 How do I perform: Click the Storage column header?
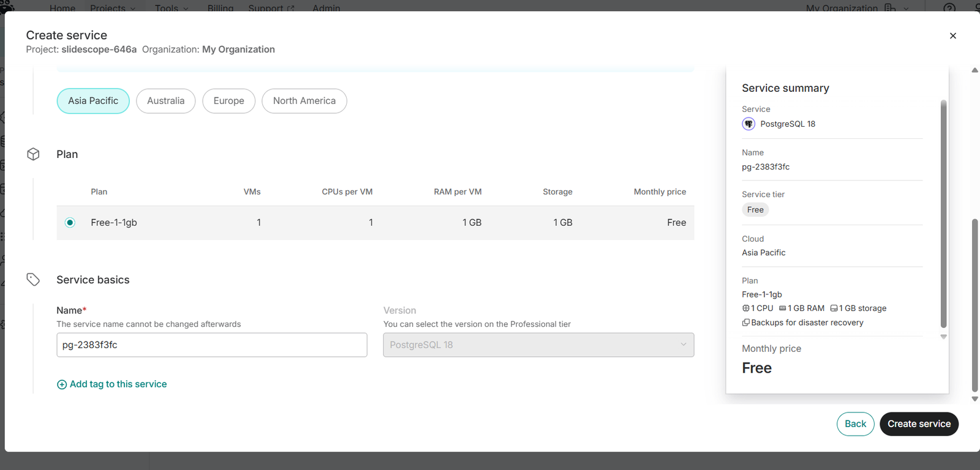pyautogui.click(x=557, y=192)
